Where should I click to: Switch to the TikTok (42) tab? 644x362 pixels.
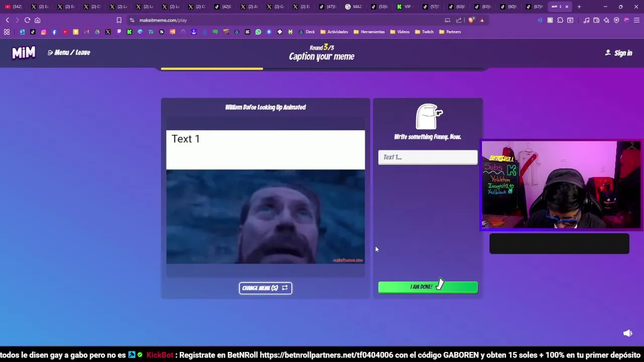click(x=223, y=7)
